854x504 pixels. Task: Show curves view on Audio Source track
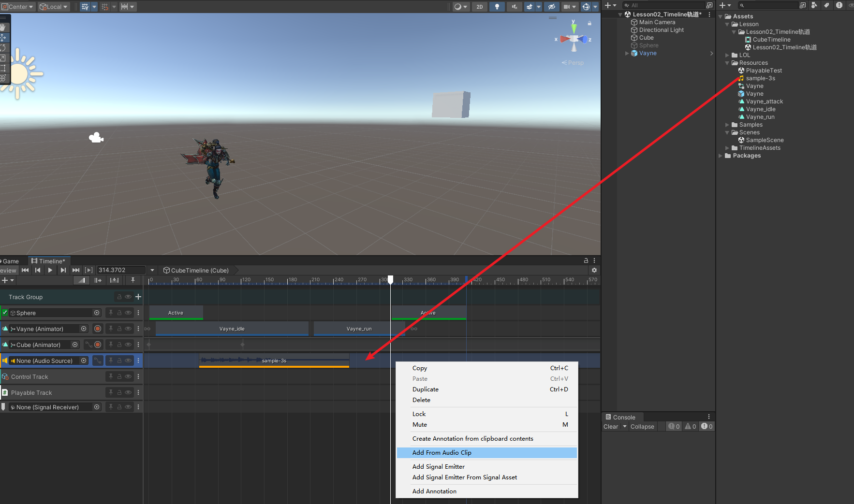(x=98, y=360)
